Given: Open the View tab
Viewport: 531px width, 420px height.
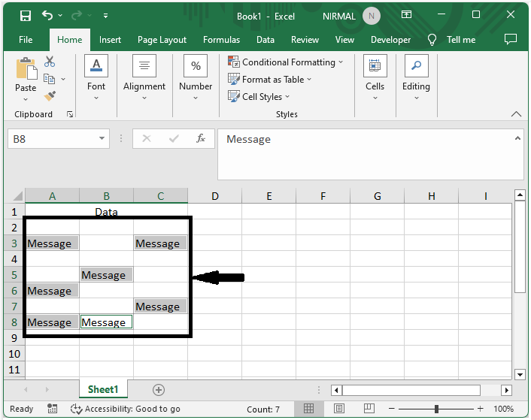Looking at the screenshot, I should coord(344,40).
